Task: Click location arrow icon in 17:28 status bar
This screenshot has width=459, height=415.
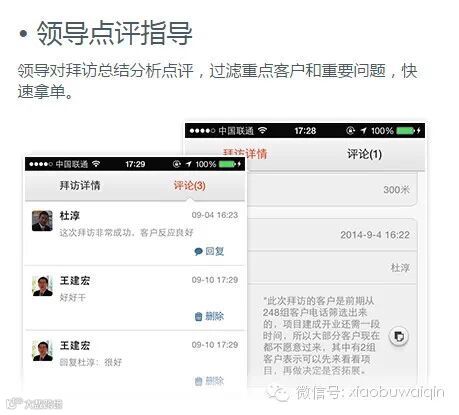Action: click(x=363, y=131)
